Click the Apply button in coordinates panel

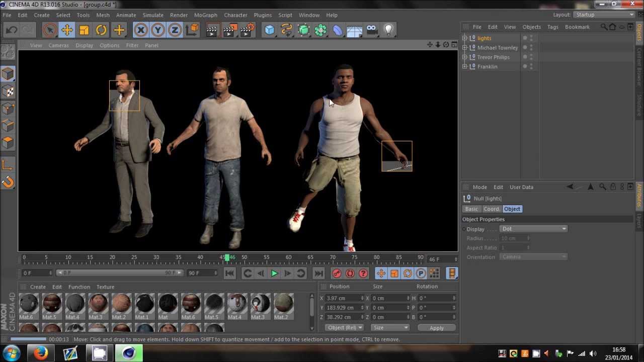(436, 328)
